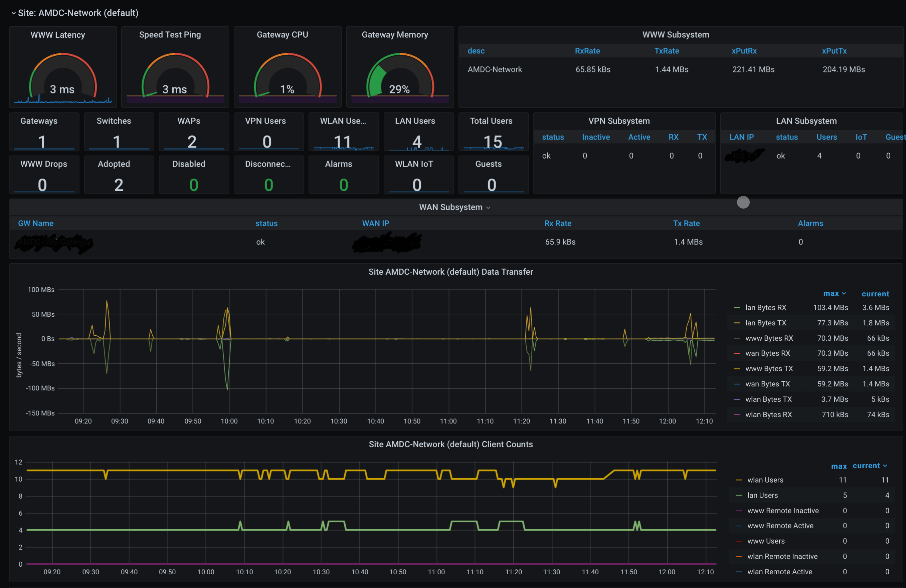Sort WWW Subsystem table by RxRate
906x588 pixels.
(587, 51)
